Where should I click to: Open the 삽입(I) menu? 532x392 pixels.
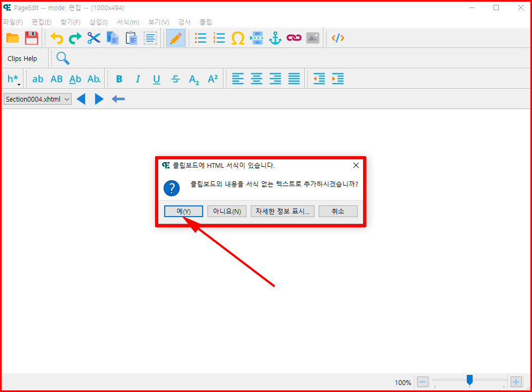pyautogui.click(x=99, y=22)
